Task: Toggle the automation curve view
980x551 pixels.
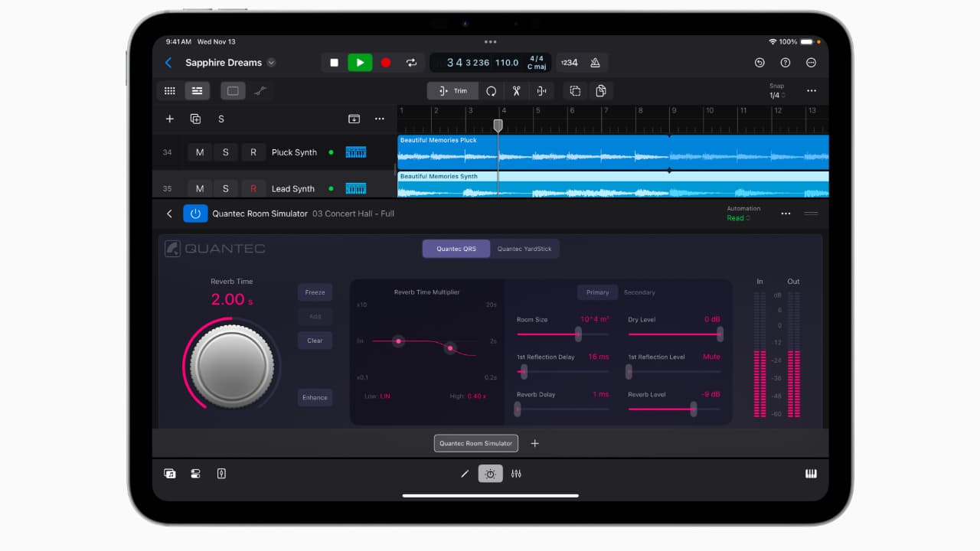Action: pos(260,91)
